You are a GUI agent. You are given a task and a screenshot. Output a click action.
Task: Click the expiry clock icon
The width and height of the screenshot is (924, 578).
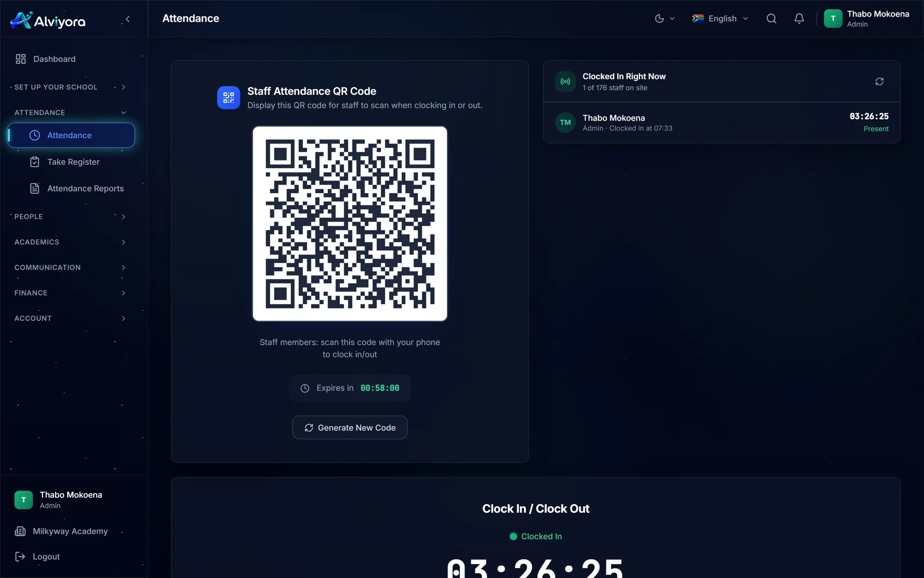pos(305,388)
